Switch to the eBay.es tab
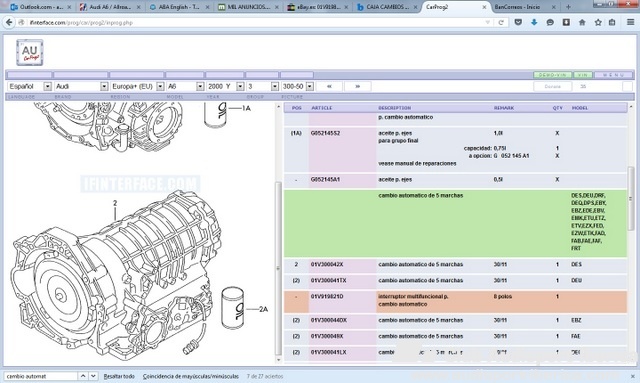Screen dimensions: 640x383 (318, 7)
